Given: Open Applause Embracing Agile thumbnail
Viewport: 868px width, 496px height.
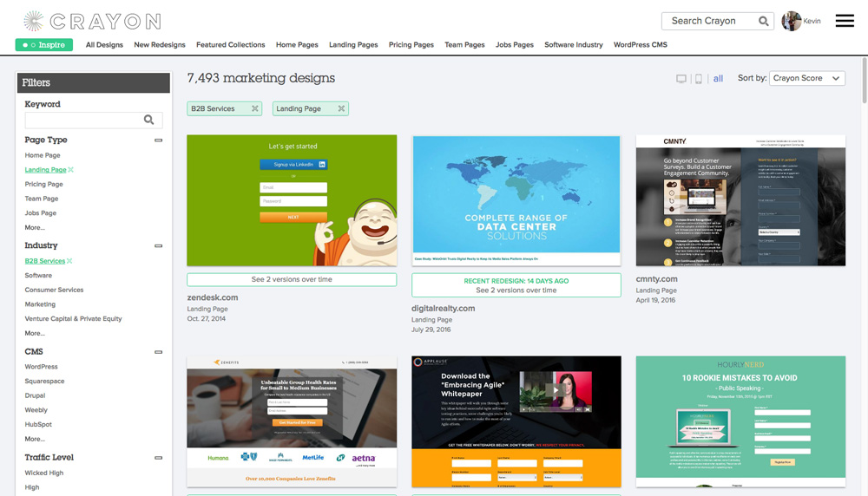Looking at the screenshot, I should [516, 421].
